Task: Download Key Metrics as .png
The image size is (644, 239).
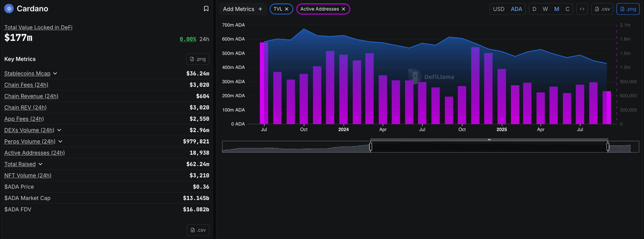Action: 197,59
